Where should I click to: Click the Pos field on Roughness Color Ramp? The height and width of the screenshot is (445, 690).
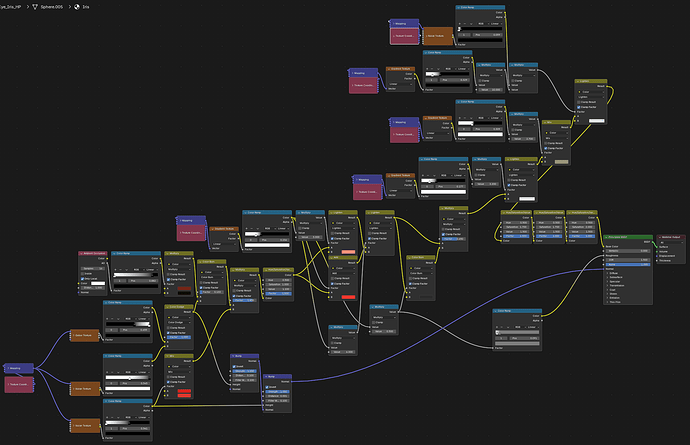pos(524,338)
